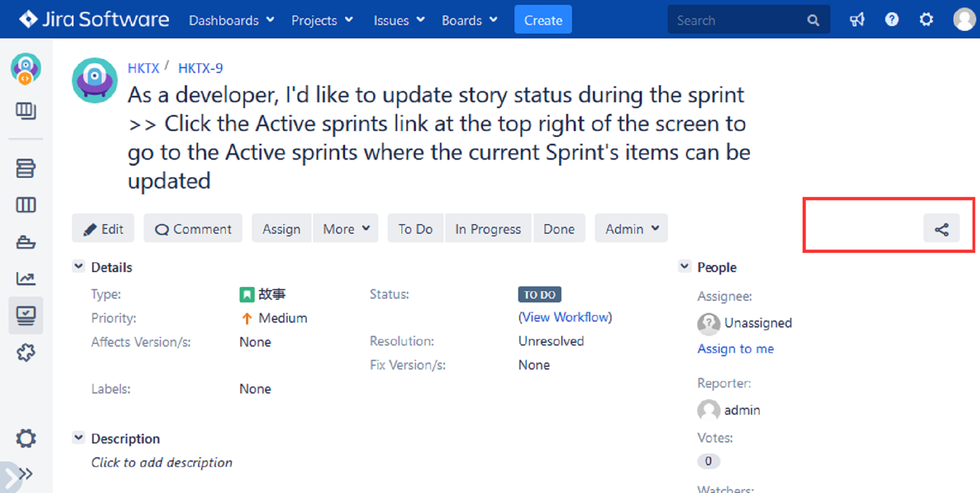
Task: Click the Medium priority text
Action: (283, 318)
